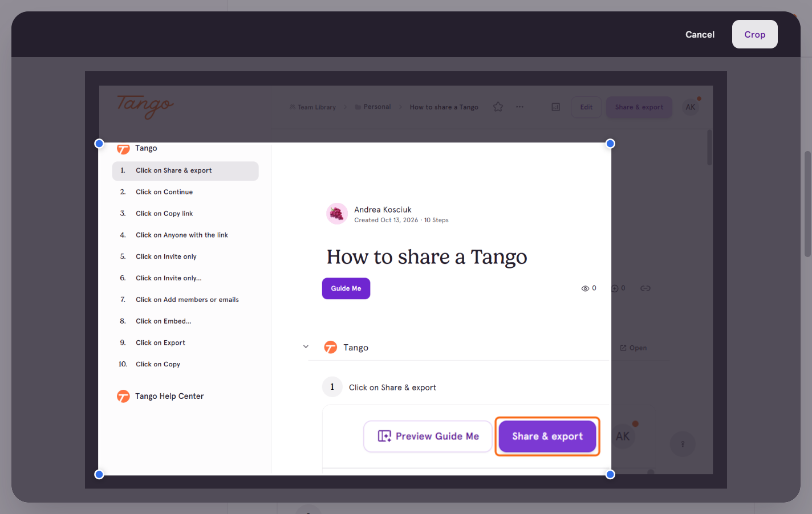Click Share & export in the step image
Image resolution: width=812 pixels, height=514 pixels.
(547, 437)
